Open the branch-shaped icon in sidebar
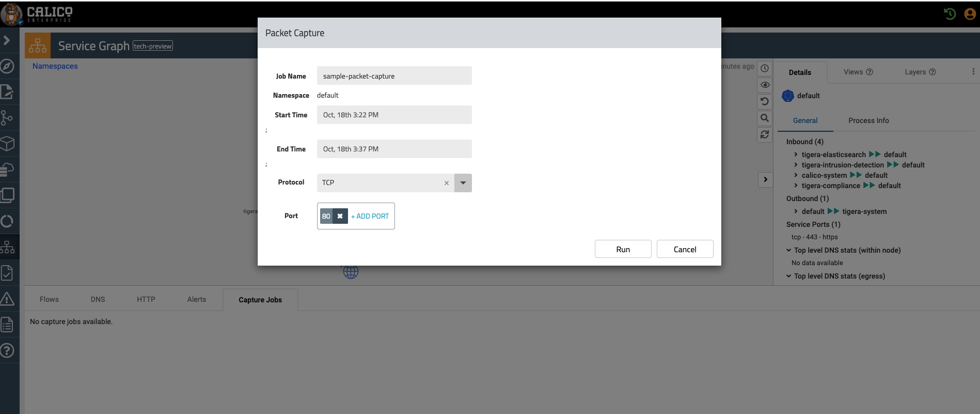980x414 pixels. tap(7, 118)
